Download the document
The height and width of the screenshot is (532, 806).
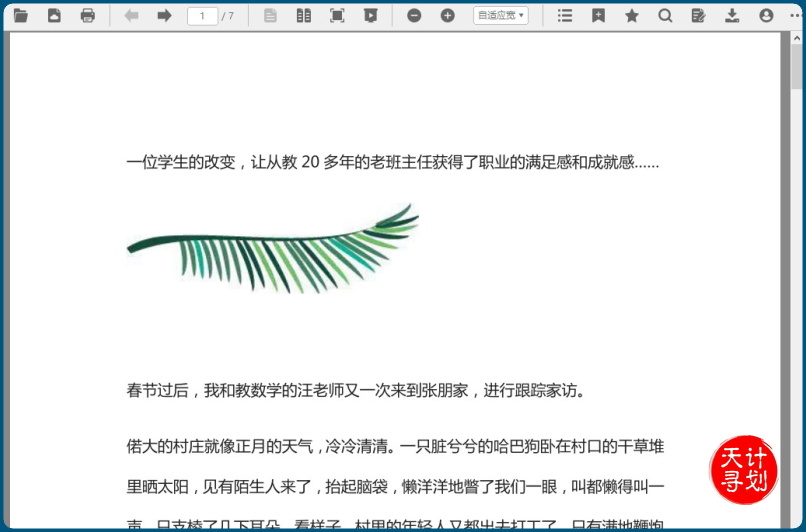click(732, 15)
